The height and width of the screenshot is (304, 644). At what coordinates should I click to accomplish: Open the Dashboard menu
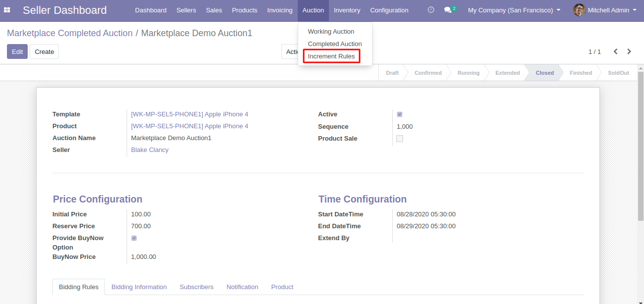151,10
